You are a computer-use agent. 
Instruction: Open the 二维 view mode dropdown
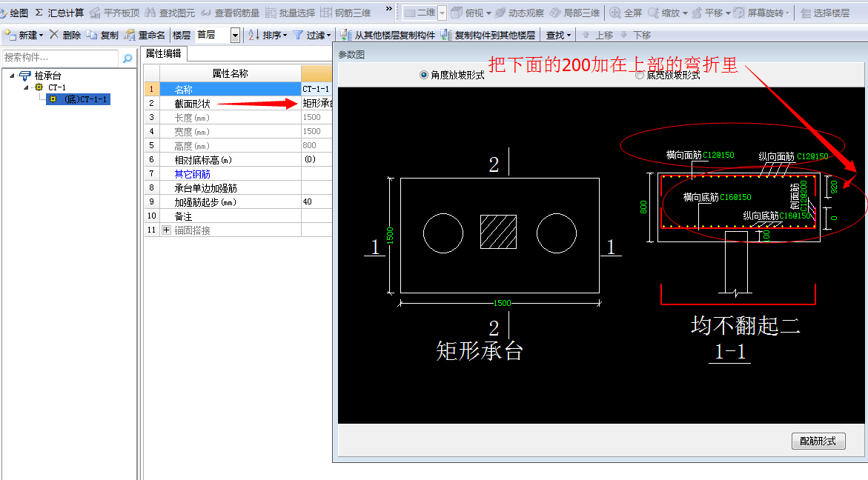[x=442, y=13]
